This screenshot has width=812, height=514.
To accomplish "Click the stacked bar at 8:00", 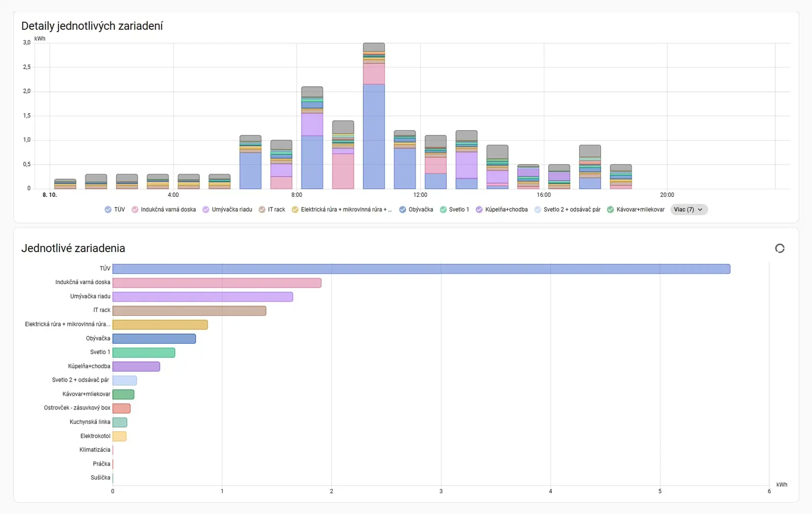I will pos(312,138).
